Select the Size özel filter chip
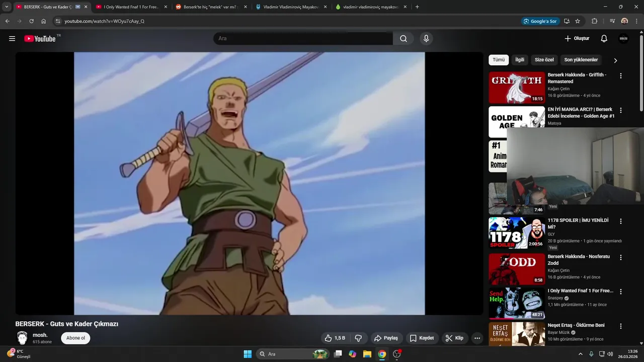The width and height of the screenshot is (644, 362). click(544, 60)
